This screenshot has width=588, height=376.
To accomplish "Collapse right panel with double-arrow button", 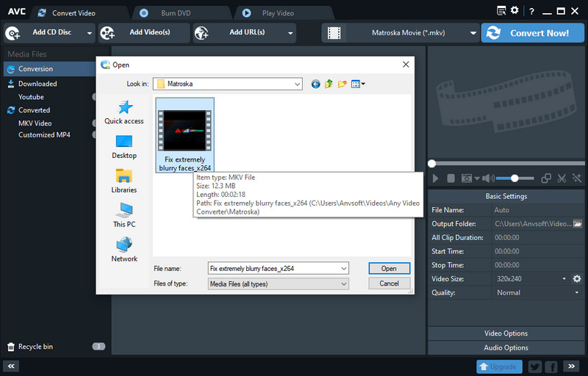I will (x=571, y=366).
